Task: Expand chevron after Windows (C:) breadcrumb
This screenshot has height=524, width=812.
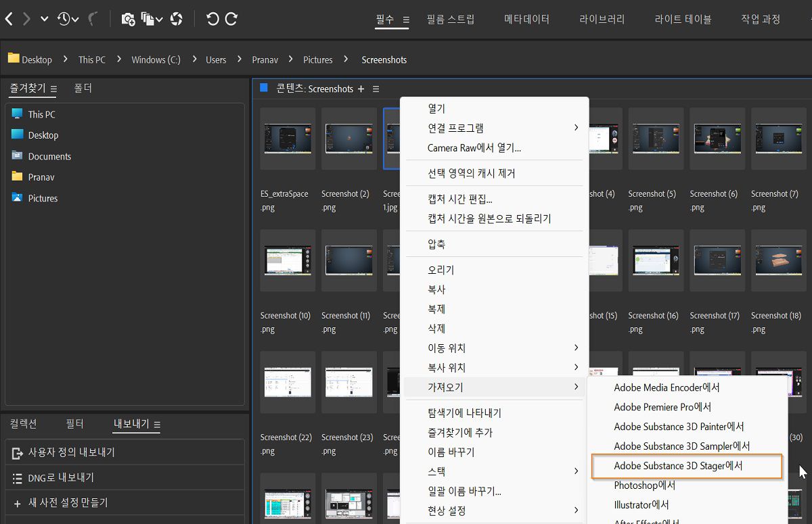Action: (194, 59)
